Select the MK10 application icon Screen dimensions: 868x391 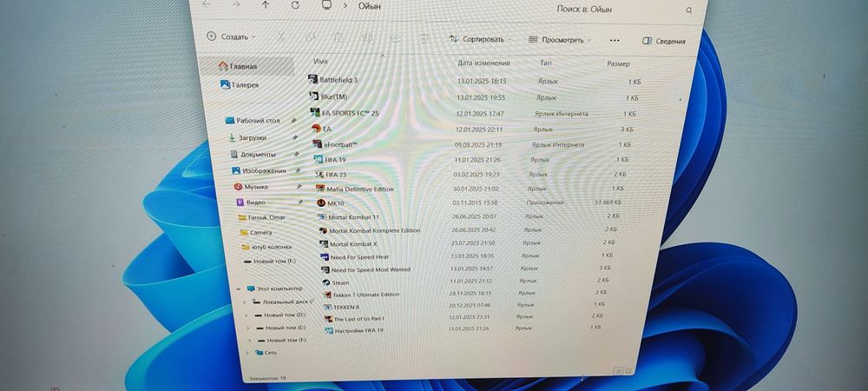point(321,202)
